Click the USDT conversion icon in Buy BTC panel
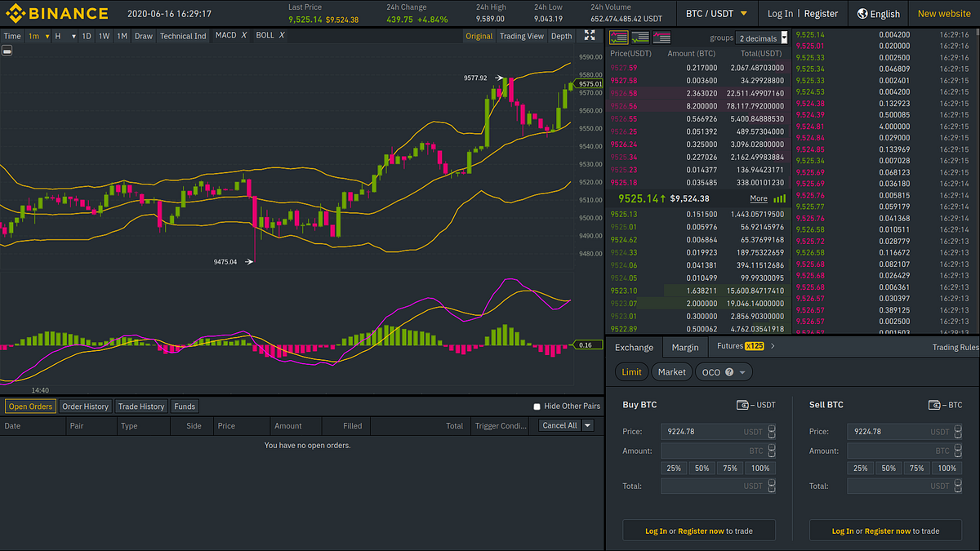The width and height of the screenshot is (980, 551). [742, 404]
